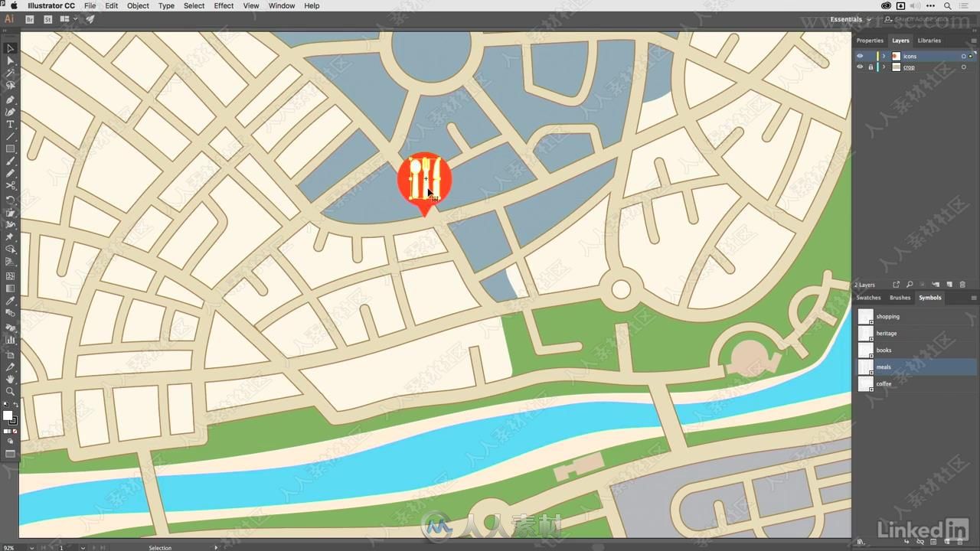Select the Type tool
The image size is (980, 551).
tap(10, 124)
